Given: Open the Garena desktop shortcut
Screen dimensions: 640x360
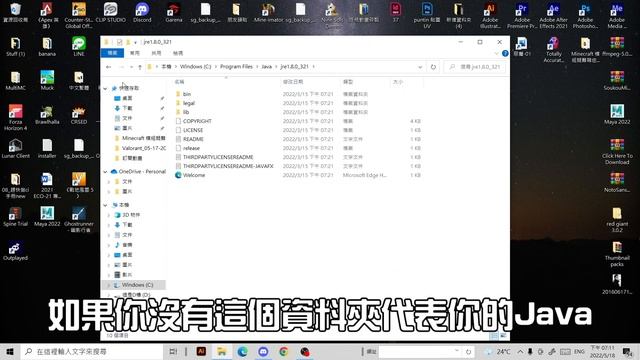Looking at the screenshot, I should [174, 12].
